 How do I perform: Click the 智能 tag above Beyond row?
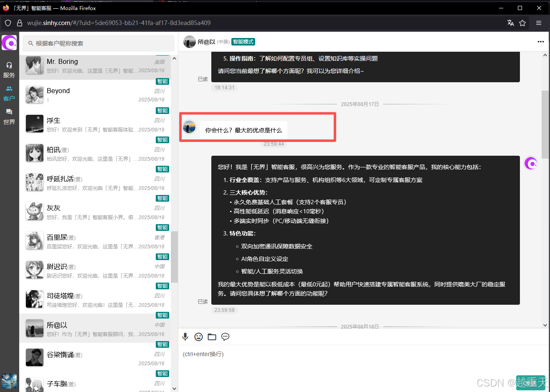pos(162,81)
